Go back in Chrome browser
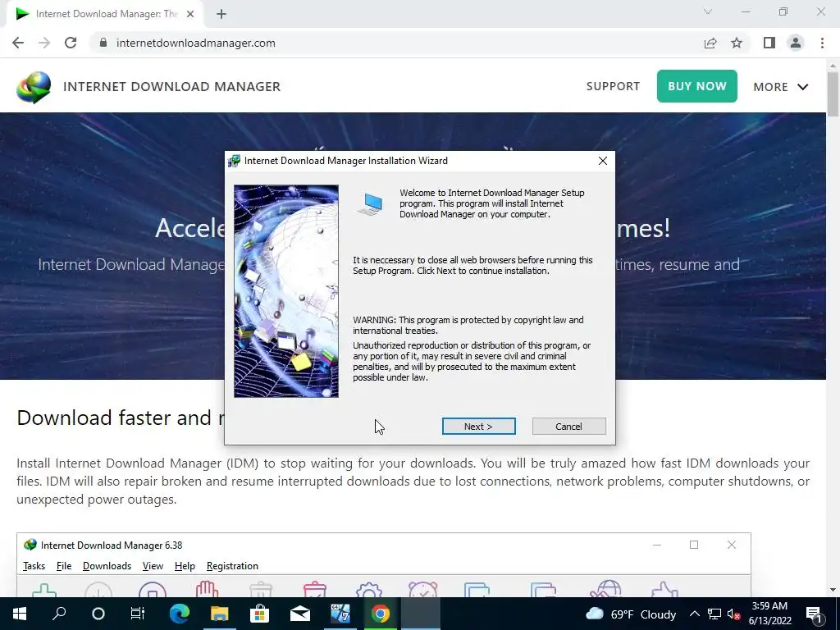Screen dimensions: 840x630 (x=18, y=43)
